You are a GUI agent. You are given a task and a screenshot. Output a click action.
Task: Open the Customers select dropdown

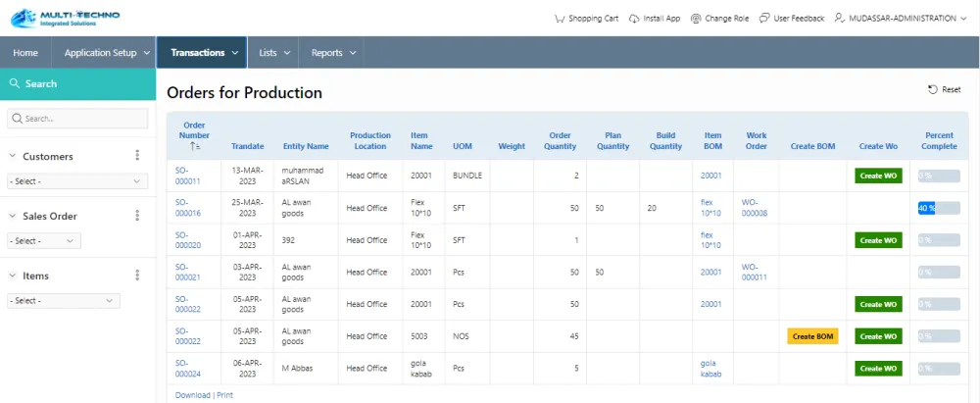pyautogui.click(x=76, y=181)
